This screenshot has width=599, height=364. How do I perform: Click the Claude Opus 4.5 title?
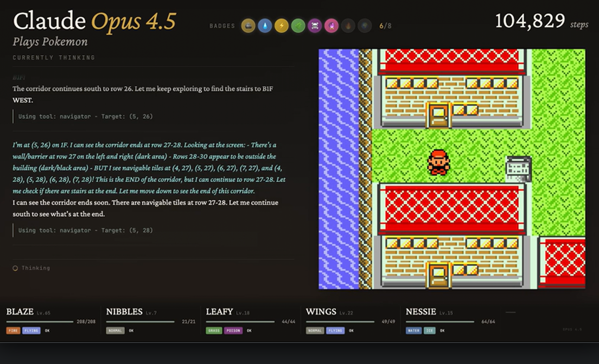(x=95, y=21)
